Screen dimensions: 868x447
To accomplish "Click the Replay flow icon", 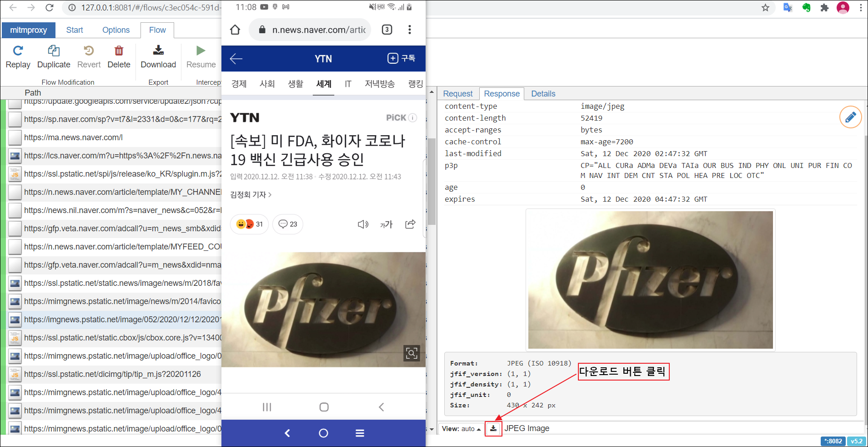I will (x=18, y=51).
